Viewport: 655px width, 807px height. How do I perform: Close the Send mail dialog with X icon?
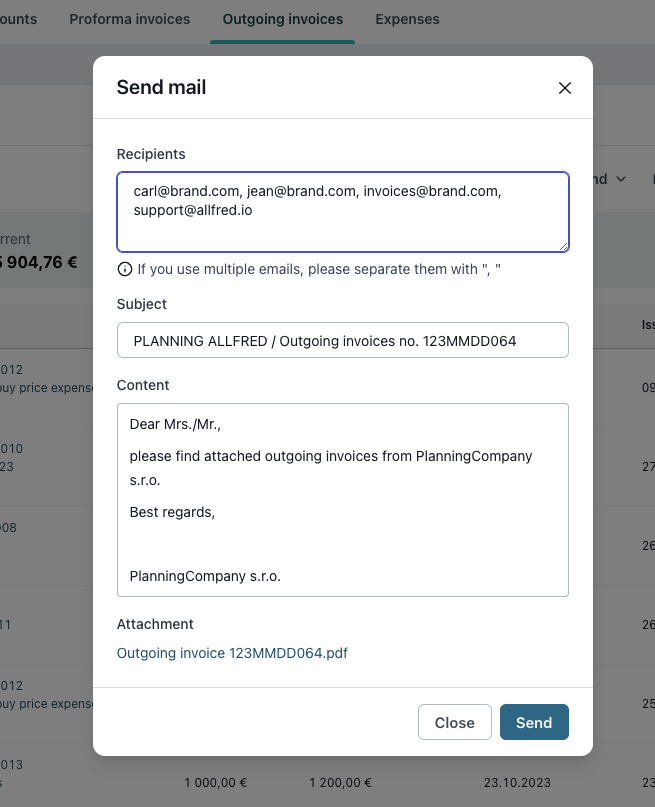coord(564,88)
